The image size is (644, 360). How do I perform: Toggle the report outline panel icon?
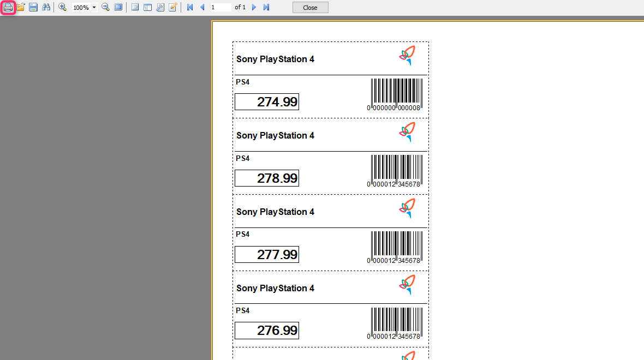[135, 8]
